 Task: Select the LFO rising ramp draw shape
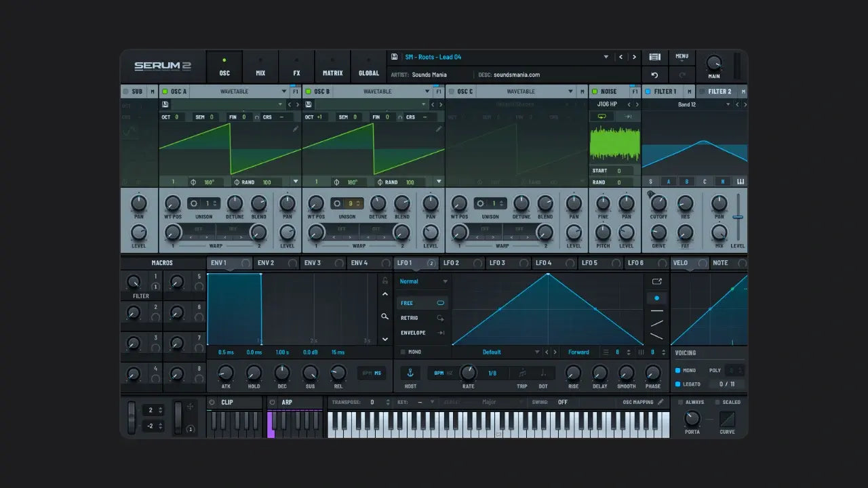click(656, 323)
